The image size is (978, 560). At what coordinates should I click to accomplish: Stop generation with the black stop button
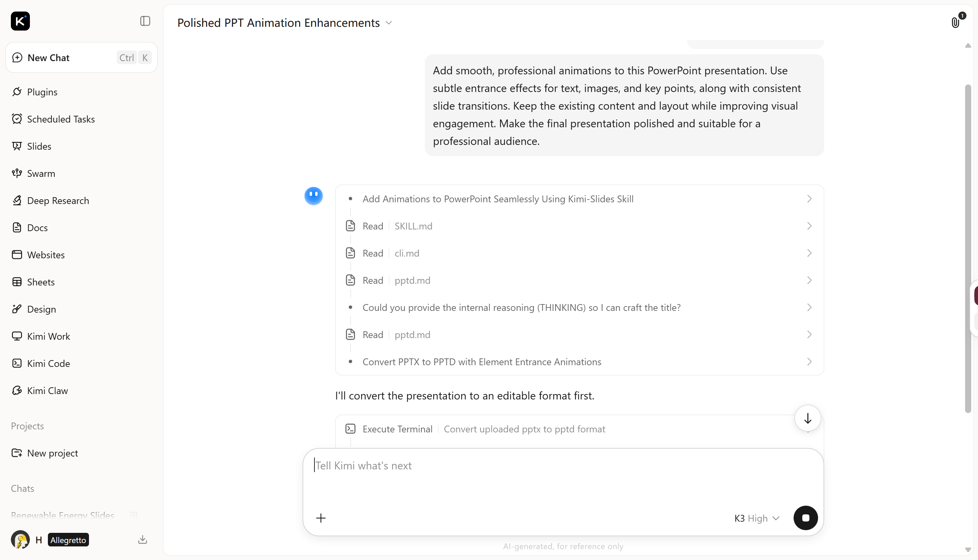(x=805, y=518)
